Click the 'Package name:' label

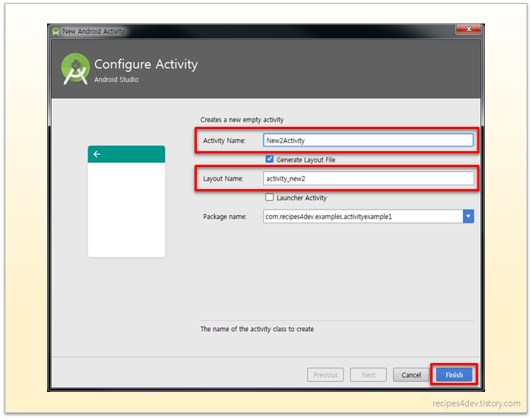coord(225,216)
